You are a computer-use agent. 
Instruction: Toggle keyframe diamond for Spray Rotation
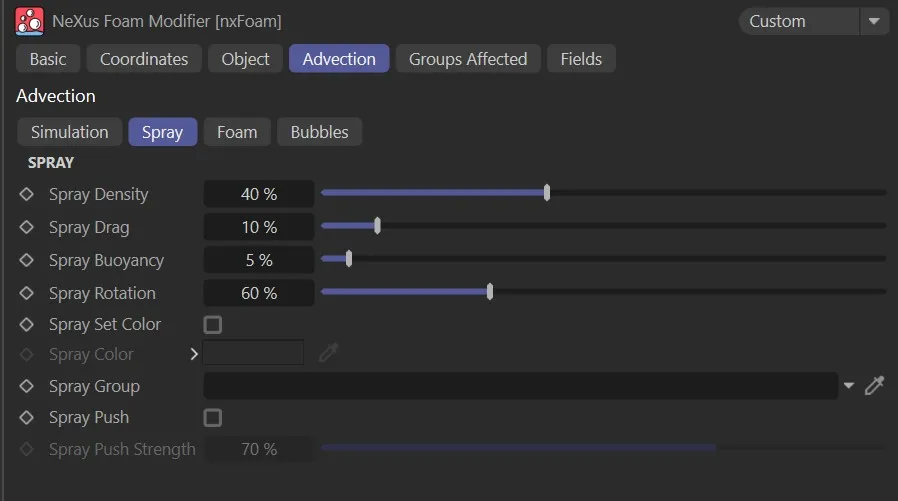point(26,293)
